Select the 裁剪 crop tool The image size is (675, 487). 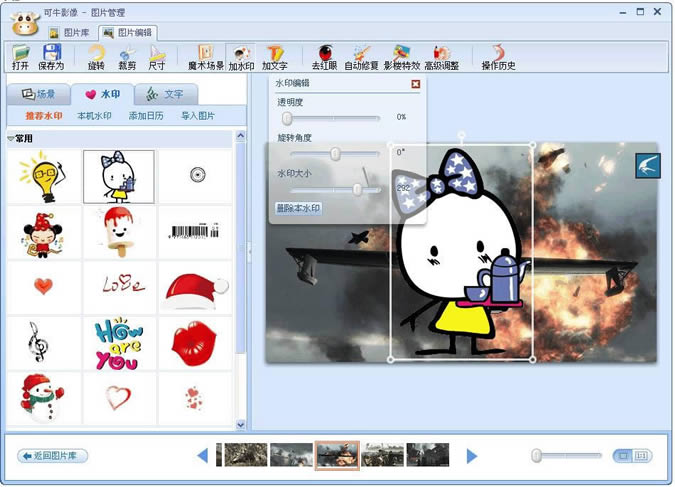click(x=127, y=57)
